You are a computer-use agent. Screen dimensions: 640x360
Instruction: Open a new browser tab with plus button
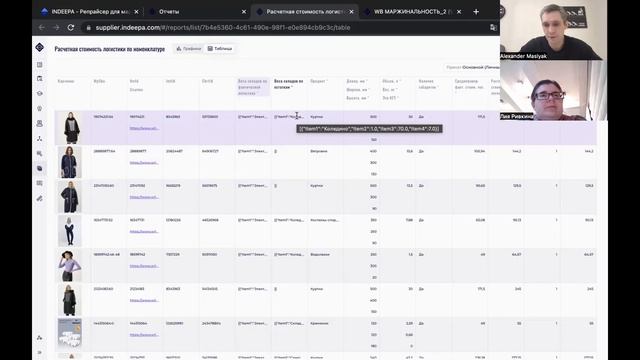click(476, 12)
